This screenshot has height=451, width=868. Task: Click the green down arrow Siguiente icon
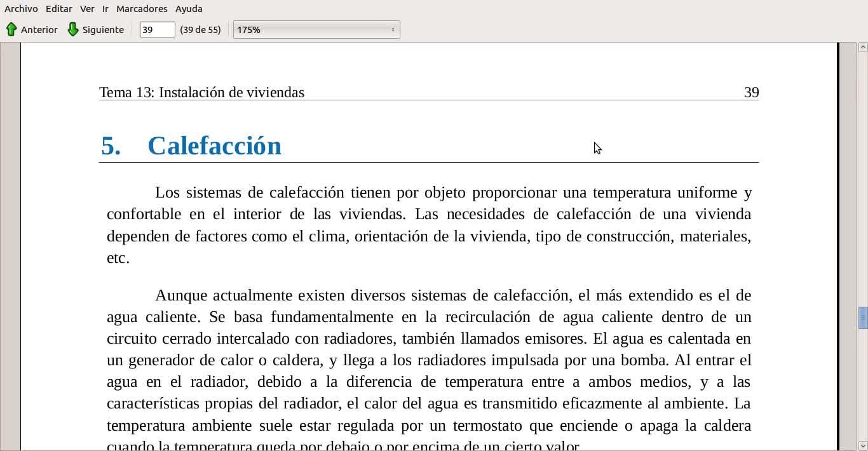point(73,29)
